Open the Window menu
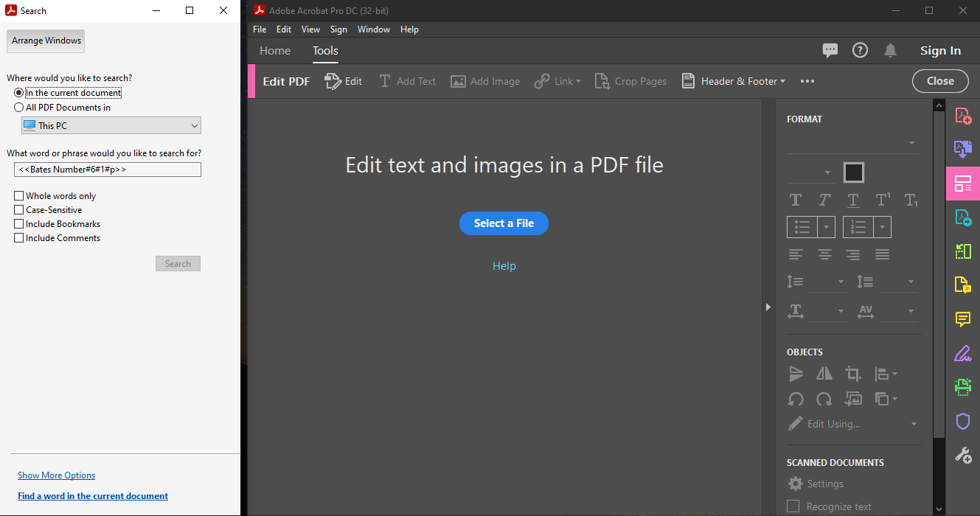This screenshot has width=980, height=516. pyautogui.click(x=374, y=29)
